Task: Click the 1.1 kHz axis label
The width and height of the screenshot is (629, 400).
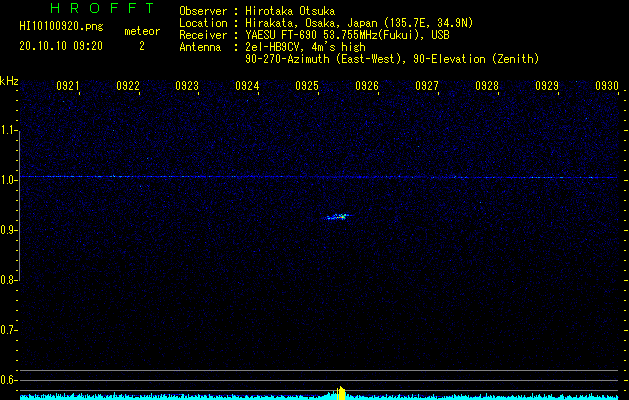Action: [8, 130]
